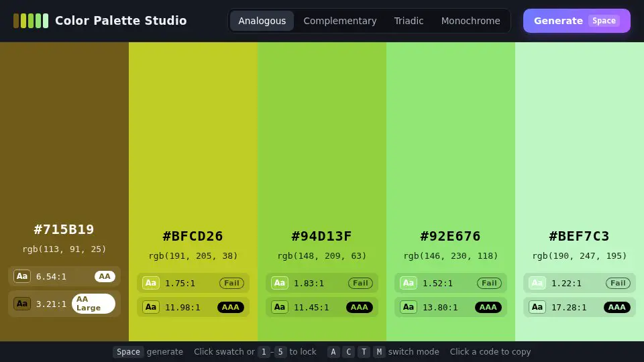Image resolution: width=644 pixels, height=362 pixels.
Task: Click Fail badge next to 1.75:1
Action: point(231,283)
